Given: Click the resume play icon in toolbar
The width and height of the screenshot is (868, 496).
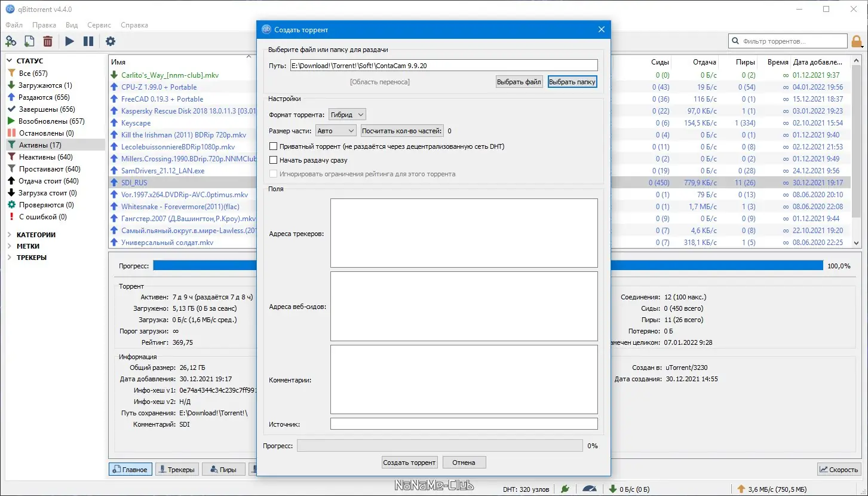Looking at the screenshot, I should coord(70,41).
